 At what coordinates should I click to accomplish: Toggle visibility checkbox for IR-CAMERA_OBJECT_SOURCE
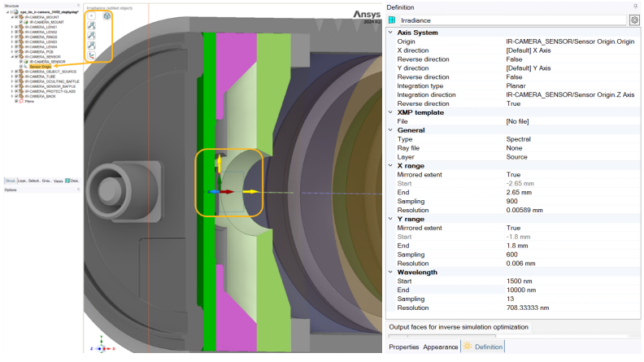click(16, 72)
